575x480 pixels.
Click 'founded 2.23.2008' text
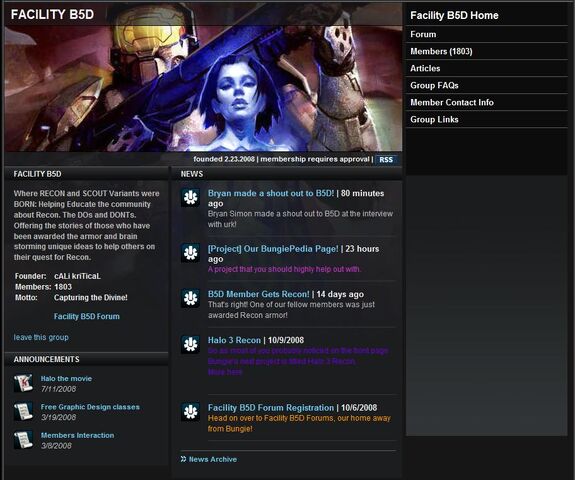coord(224,159)
